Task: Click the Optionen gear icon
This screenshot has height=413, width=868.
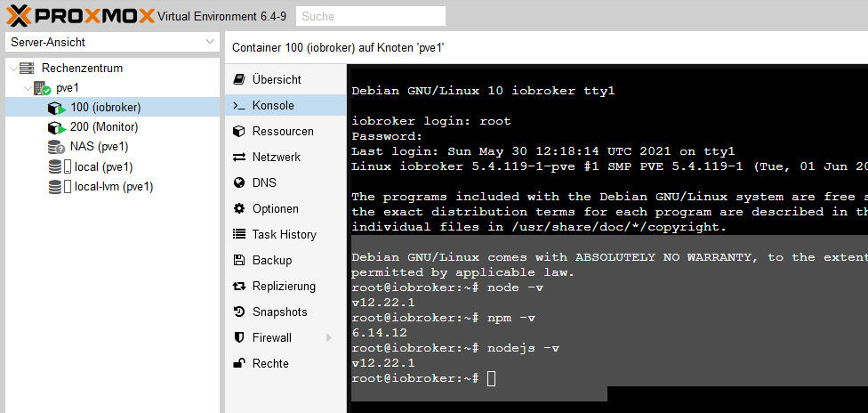Action: (x=239, y=209)
